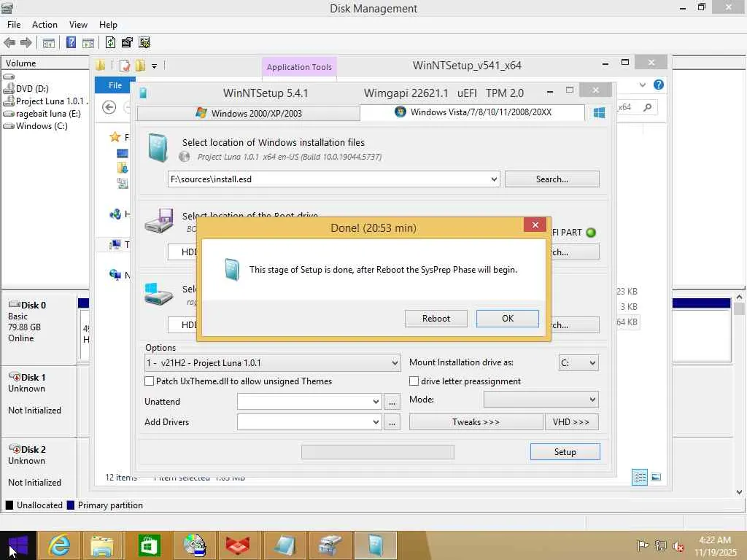Click the Start button
747x560 pixels.
pyautogui.click(x=18, y=545)
